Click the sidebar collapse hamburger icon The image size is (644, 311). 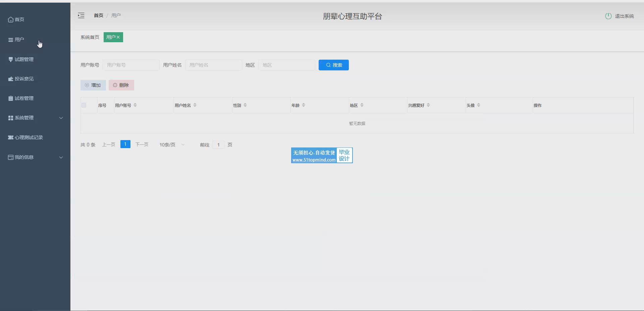tap(81, 15)
